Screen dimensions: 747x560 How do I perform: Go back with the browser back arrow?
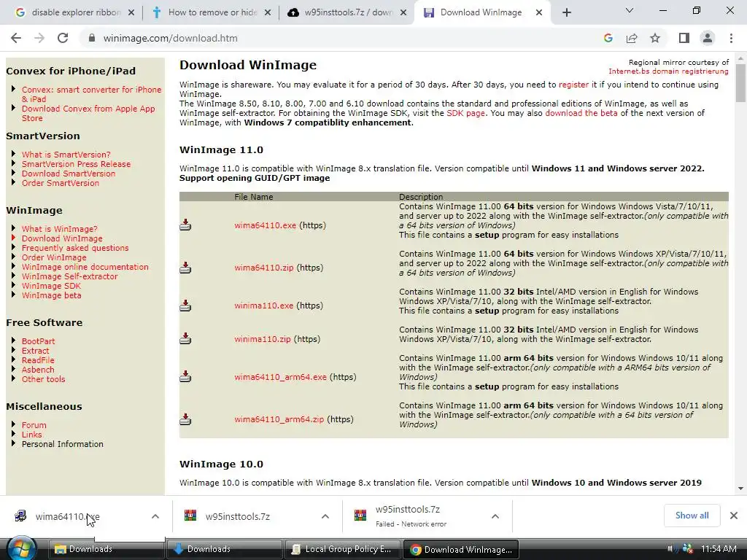(16, 38)
